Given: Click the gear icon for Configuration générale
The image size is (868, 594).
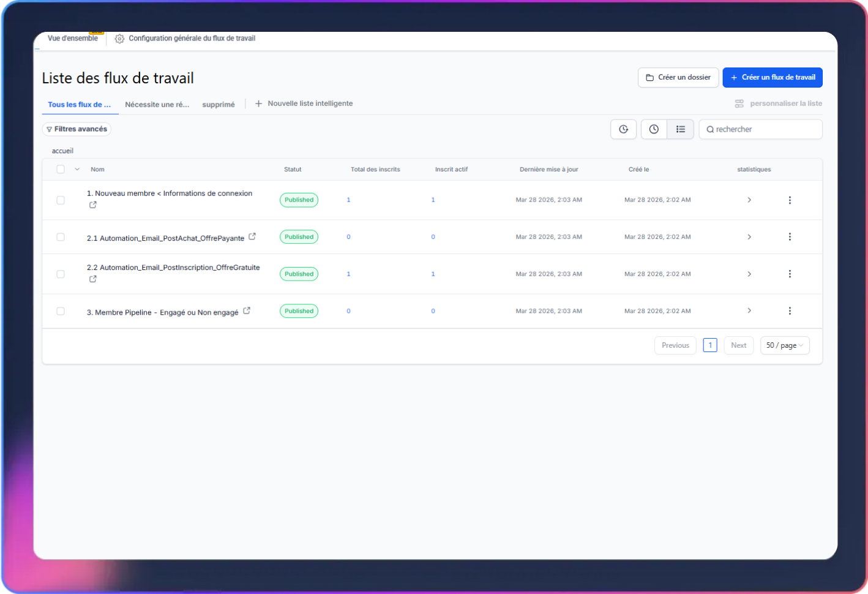Looking at the screenshot, I should [x=119, y=39].
